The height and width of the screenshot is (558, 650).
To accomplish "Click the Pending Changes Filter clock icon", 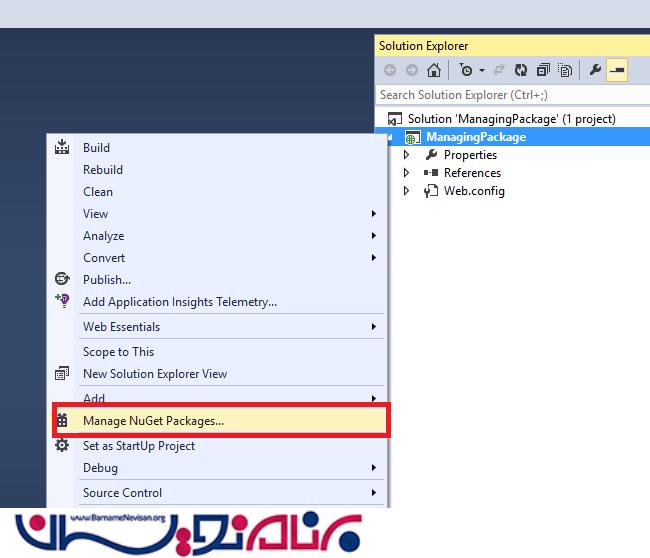I will 465,70.
